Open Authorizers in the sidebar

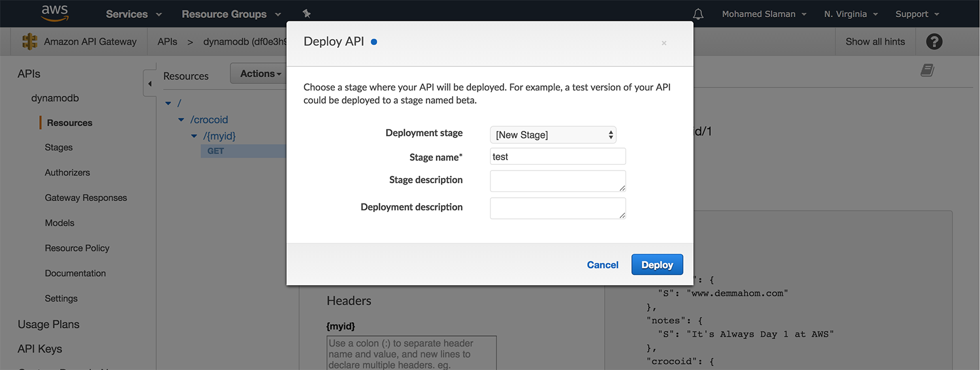[x=67, y=172]
